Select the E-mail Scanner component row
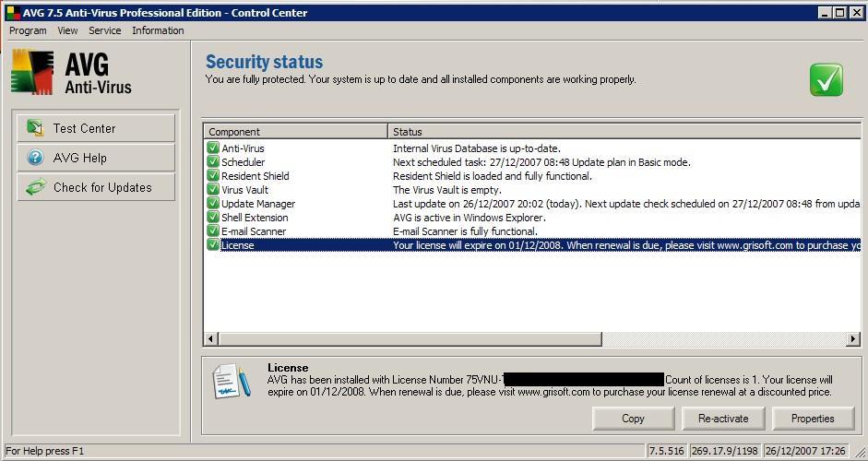 point(532,231)
